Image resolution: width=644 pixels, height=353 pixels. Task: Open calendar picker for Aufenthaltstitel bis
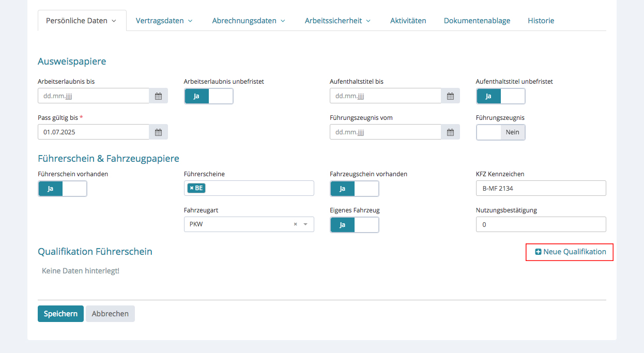coord(450,96)
